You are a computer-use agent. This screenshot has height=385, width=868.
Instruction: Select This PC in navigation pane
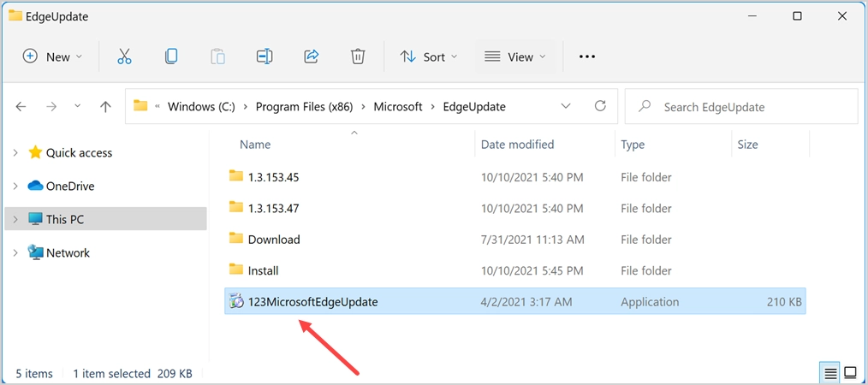click(65, 219)
